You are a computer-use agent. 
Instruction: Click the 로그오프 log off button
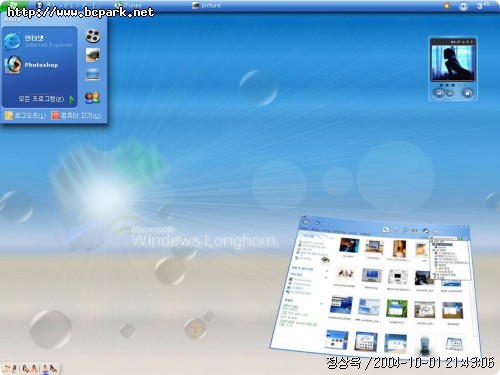[x=26, y=115]
